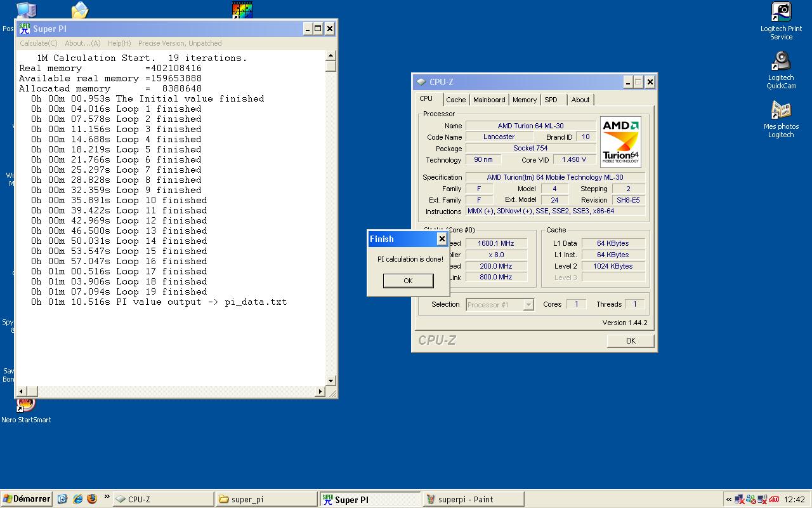Click the Super PI vertical scrollbar down arrow

coord(331,381)
